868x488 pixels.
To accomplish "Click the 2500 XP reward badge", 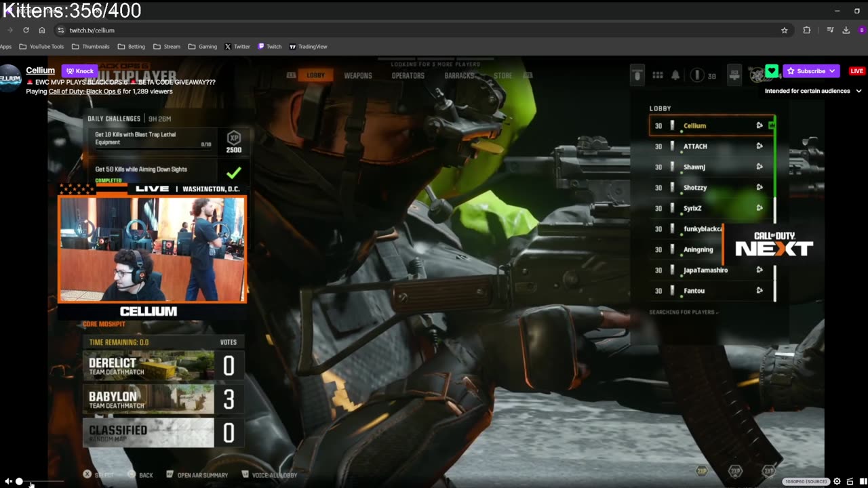I will [x=233, y=142].
